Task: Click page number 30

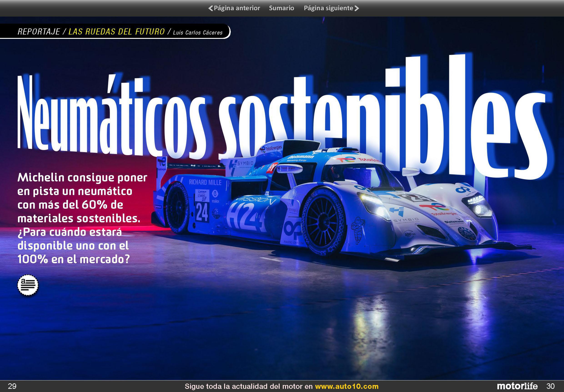Action: tap(551, 386)
